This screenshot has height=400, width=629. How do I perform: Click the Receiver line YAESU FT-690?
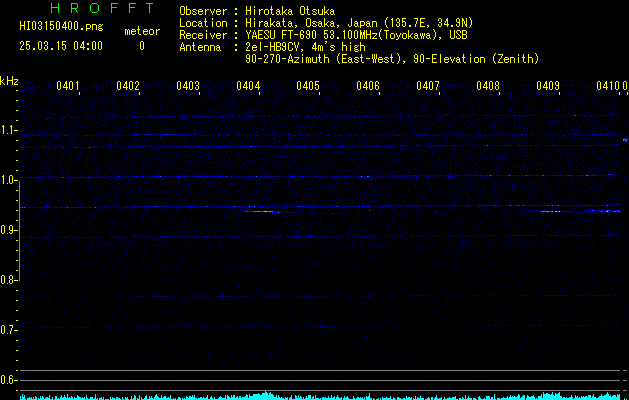tap(323, 35)
